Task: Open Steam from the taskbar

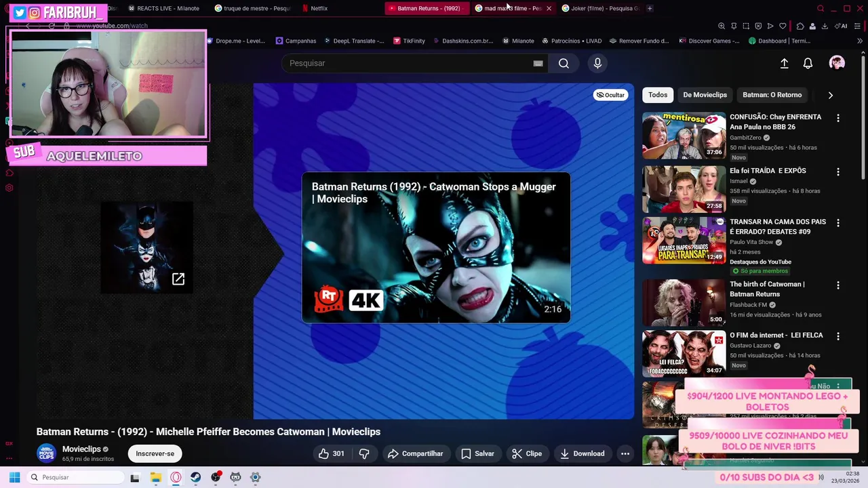Action: (x=195, y=477)
